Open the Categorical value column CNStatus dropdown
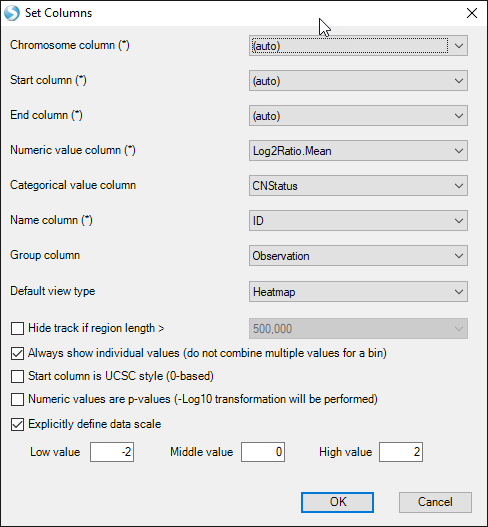The image size is (488, 527). pos(358,186)
